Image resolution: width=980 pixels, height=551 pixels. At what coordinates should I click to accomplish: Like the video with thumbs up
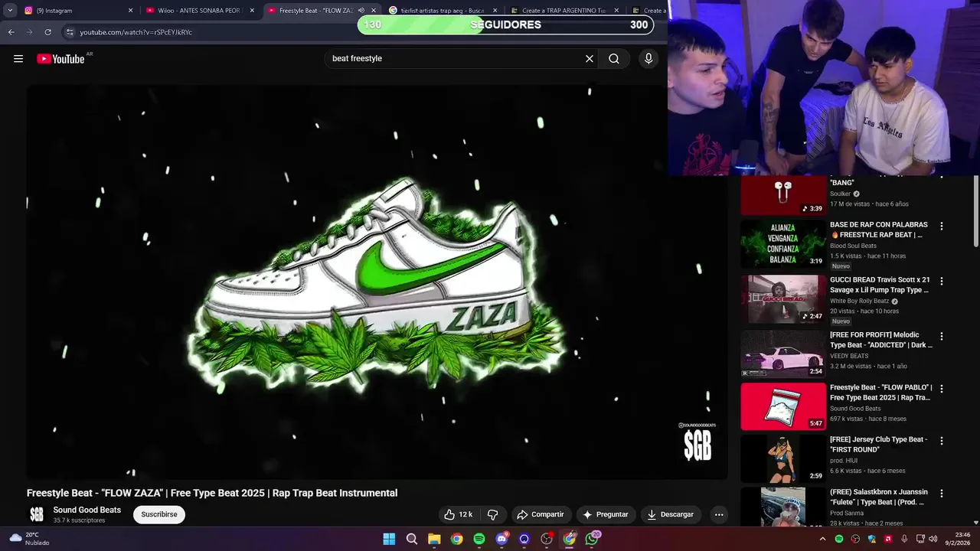[459, 514]
